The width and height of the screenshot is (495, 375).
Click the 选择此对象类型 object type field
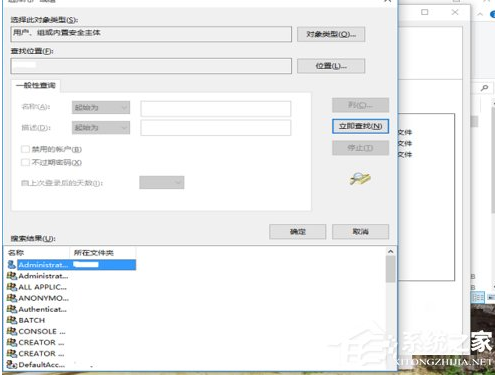point(151,34)
